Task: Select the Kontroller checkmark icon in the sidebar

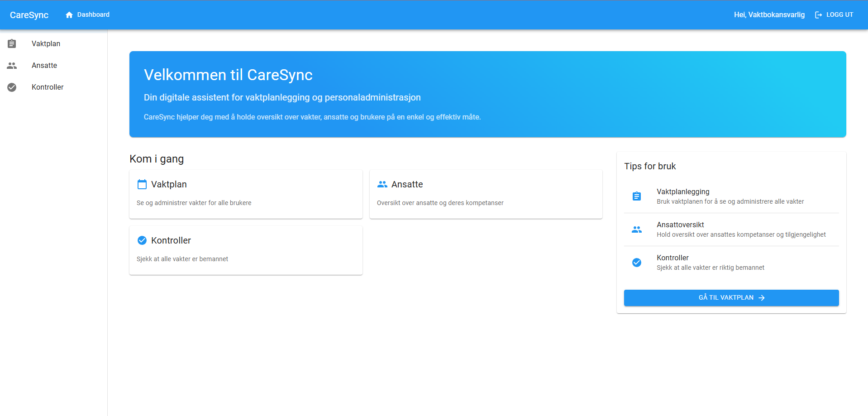Action: pos(12,87)
